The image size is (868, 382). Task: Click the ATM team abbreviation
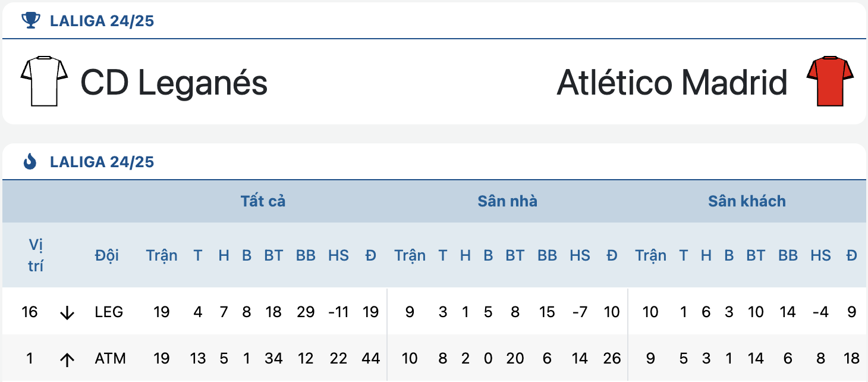110,359
